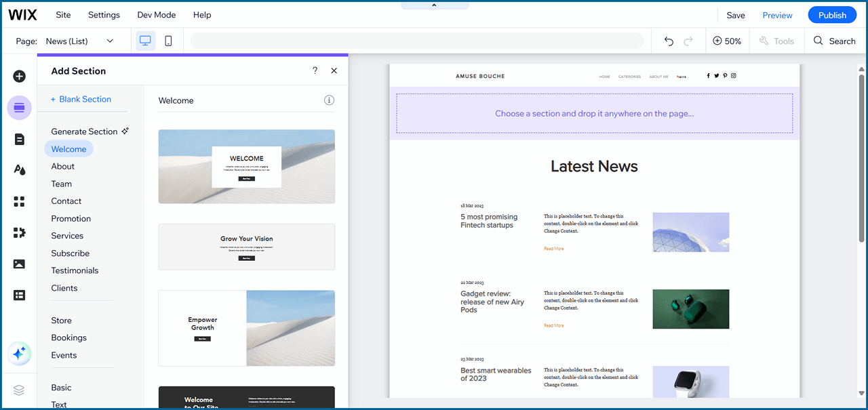The width and height of the screenshot is (868, 410).
Task: Click Instagram icon in site header
Action: tap(733, 76)
